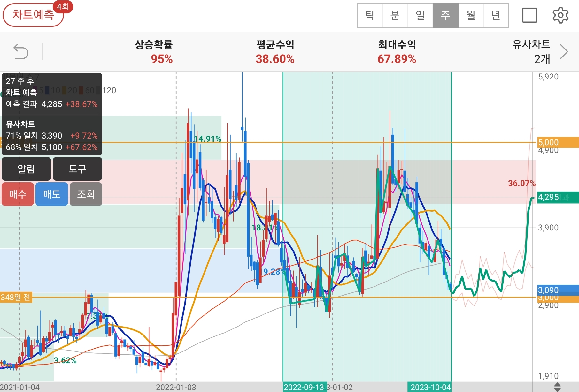Tap the 2022-09-13 range start marker
The height and width of the screenshot is (392, 579).
tap(304, 387)
